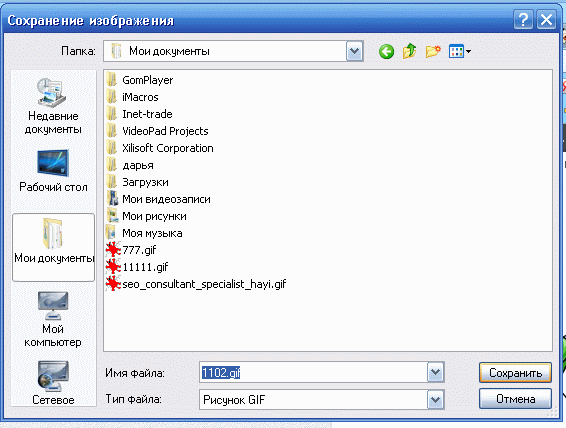Select Мои документы sidebar shortcut
The height and width of the screenshot is (428, 566).
(53, 247)
